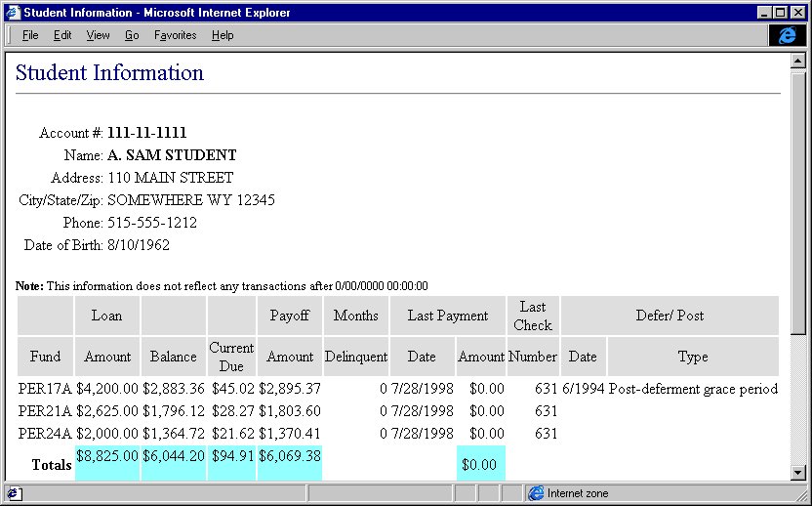The height and width of the screenshot is (506, 812).
Task: Click the Totals row label
Action: click(52, 465)
